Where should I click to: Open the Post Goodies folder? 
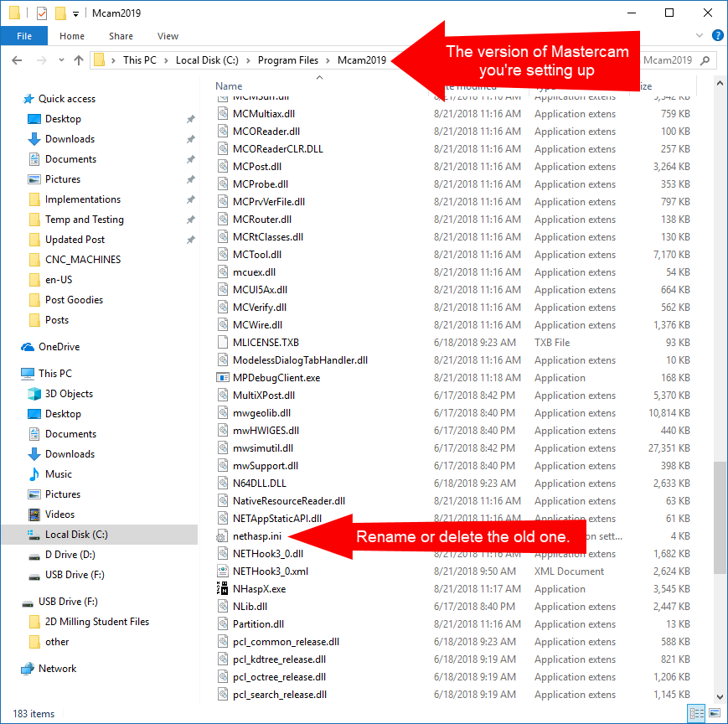click(x=74, y=300)
